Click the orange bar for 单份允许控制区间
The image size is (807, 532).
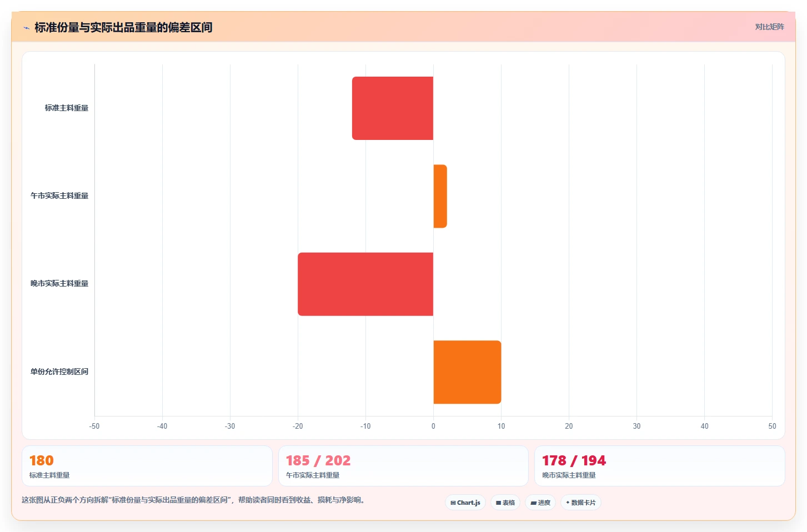[467, 372]
